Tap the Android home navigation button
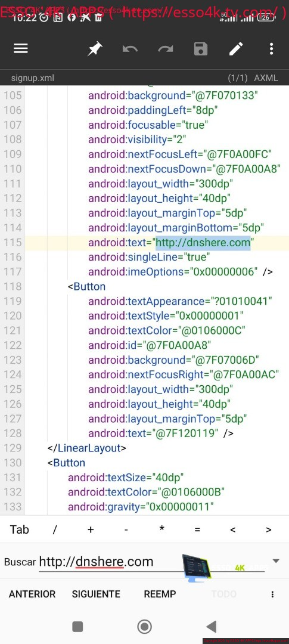The height and width of the screenshot is (644, 289). coord(144,626)
